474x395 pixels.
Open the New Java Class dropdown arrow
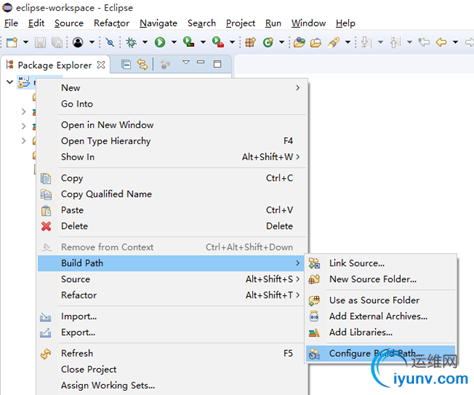[x=282, y=42]
